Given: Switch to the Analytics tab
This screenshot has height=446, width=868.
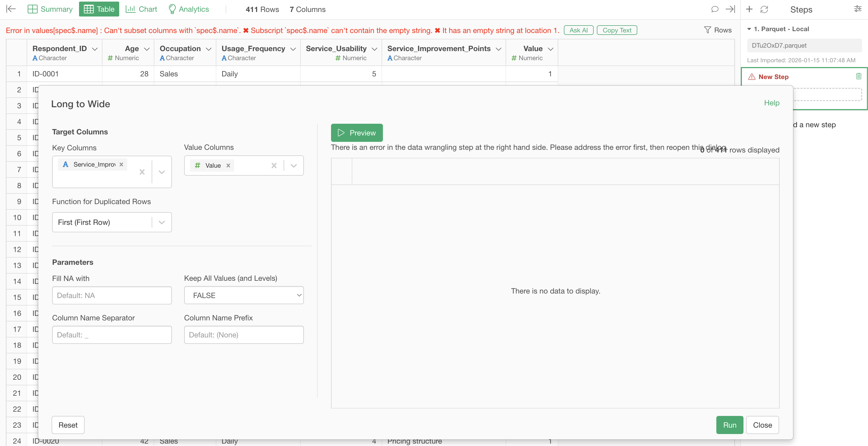Looking at the screenshot, I should click(x=188, y=9).
